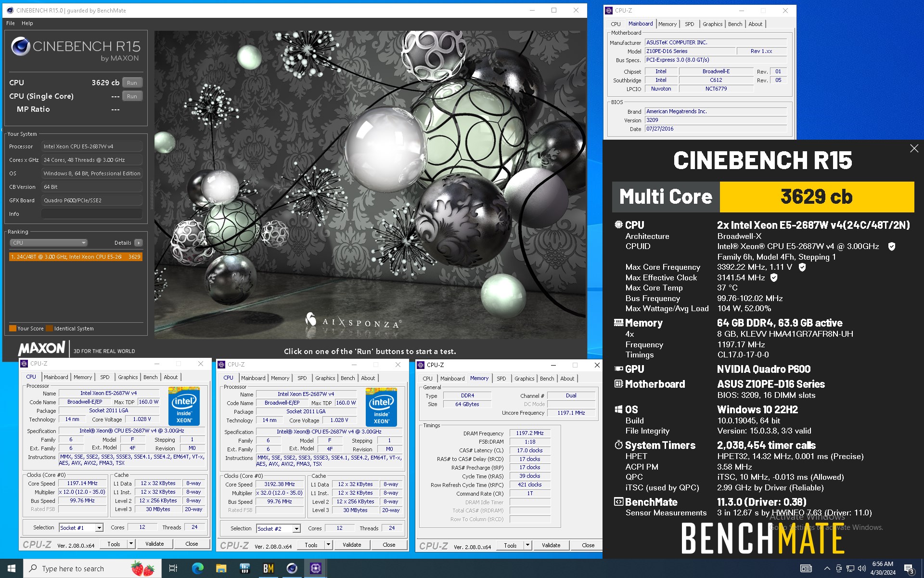
Task: Click the Windows logo icon beside OS heading
Action: point(618,409)
